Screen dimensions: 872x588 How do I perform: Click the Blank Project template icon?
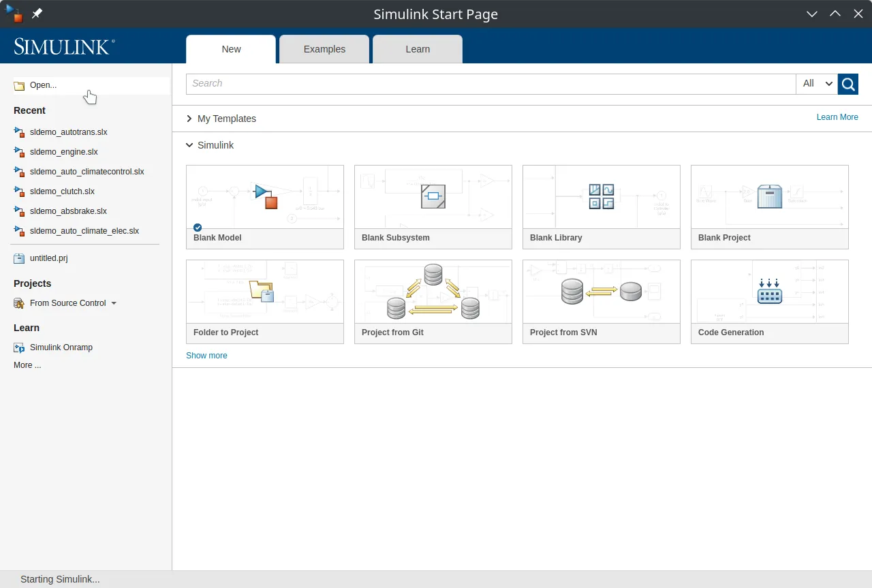pos(770,196)
